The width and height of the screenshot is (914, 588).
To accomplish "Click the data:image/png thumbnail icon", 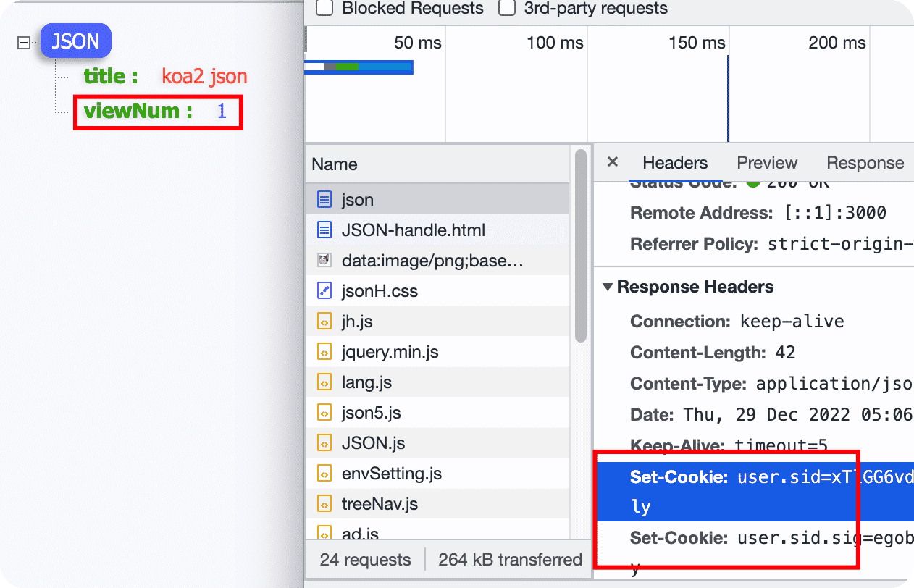I will click(x=324, y=261).
